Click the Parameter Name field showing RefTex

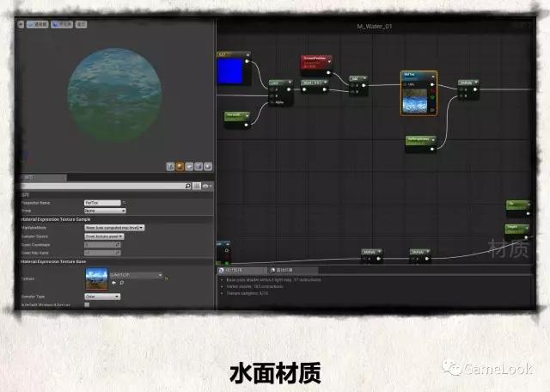[x=102, y=203]
